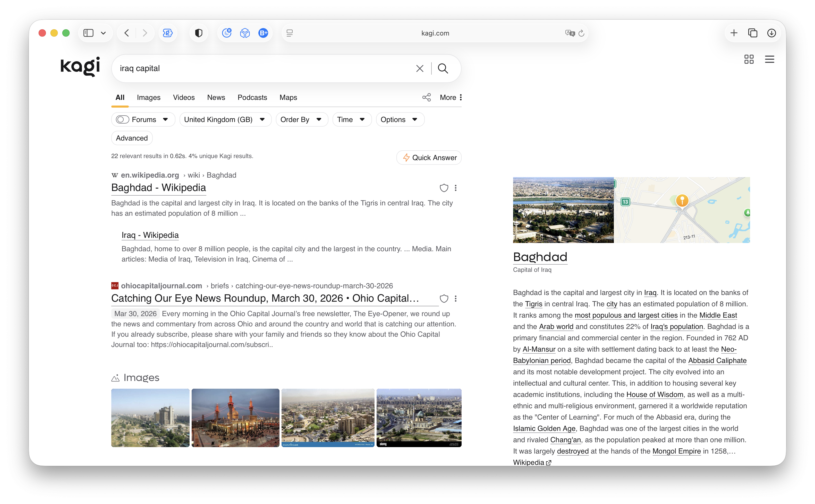
Task: Switch to the News tab
Action: point(216,97)
